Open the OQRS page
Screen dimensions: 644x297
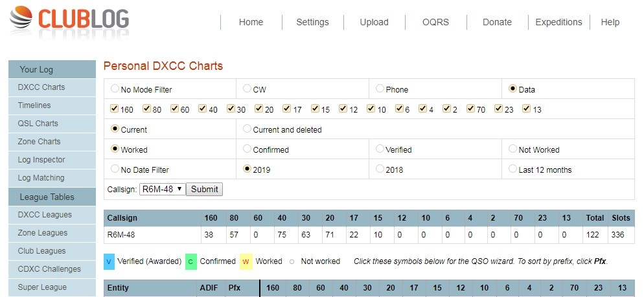coord(435,22)
